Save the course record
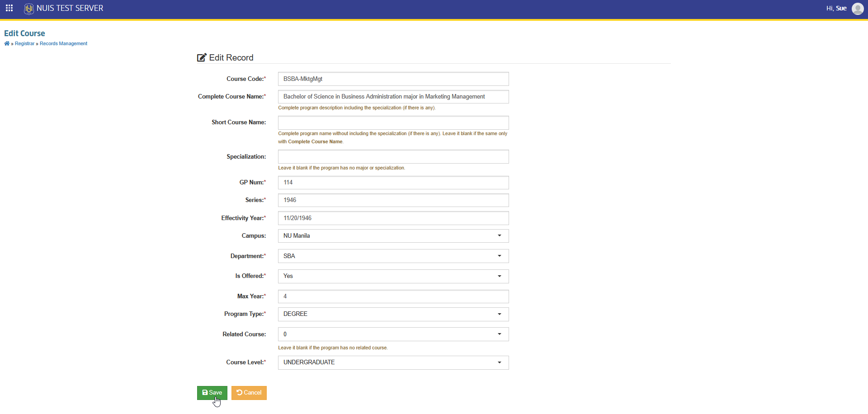The image size is (868, 414). pos(212,393)
